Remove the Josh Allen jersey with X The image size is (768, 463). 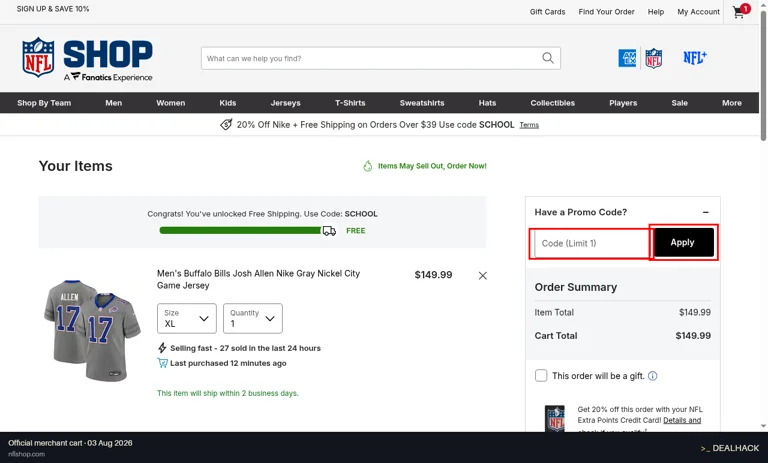(x=482, y=276)
